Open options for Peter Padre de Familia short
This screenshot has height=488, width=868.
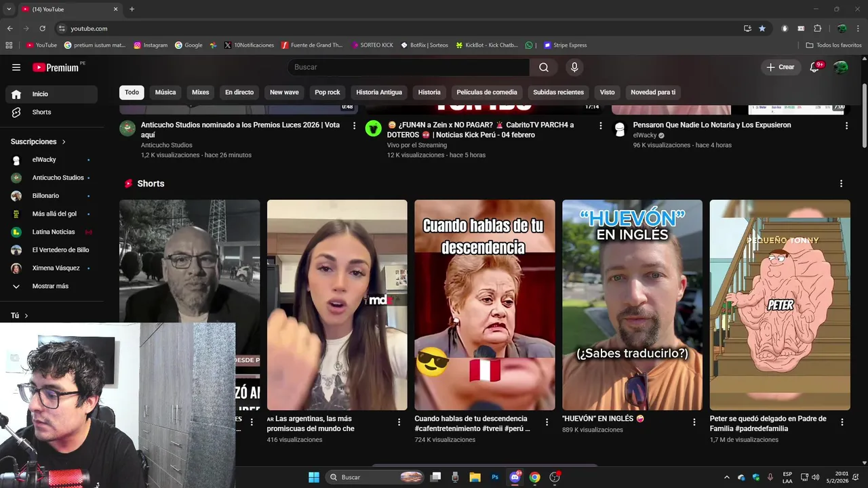pos(842,422)
